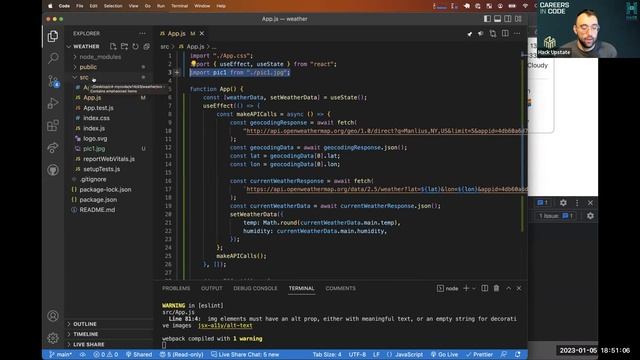Create a new folder in WEATHER

coord(124,47)
